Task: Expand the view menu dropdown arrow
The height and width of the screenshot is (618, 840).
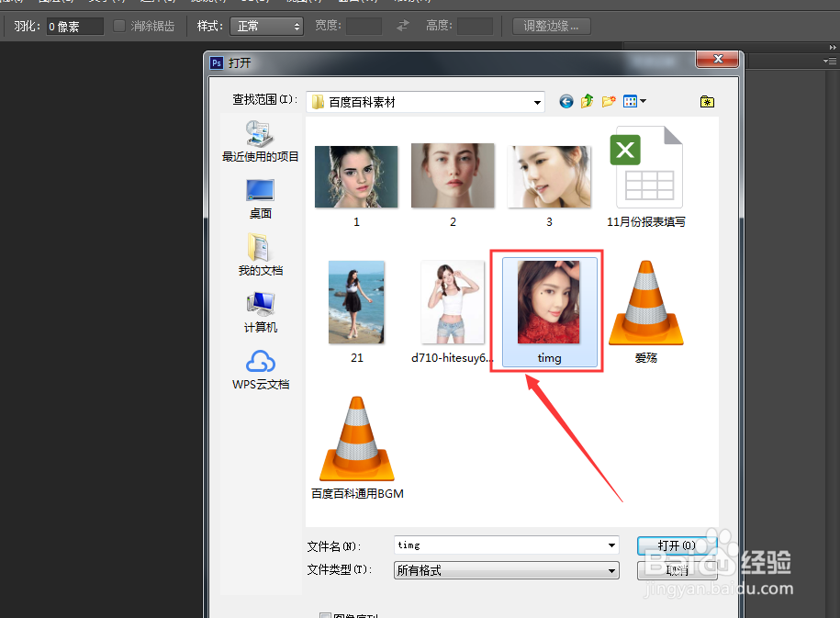Action: click(x=644, y=101)
